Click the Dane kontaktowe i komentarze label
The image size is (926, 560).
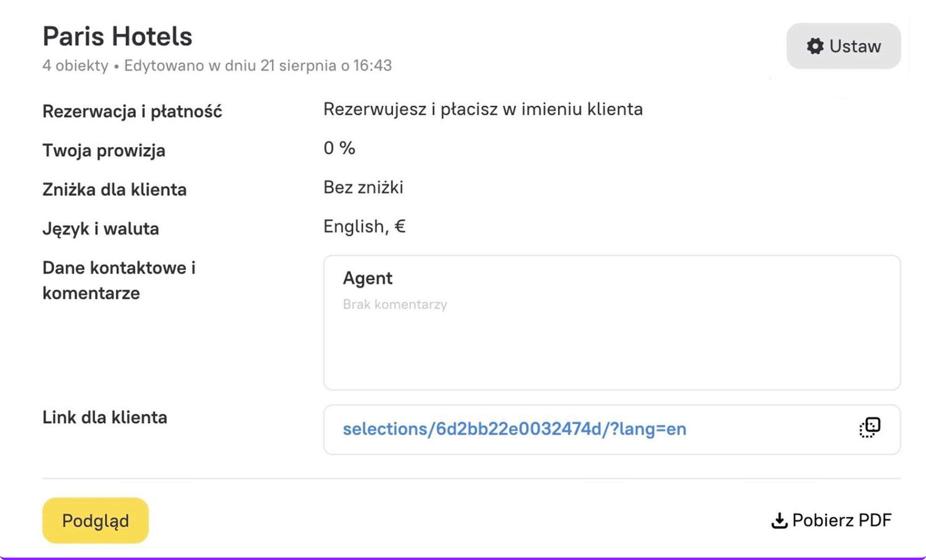coord(119,280)
